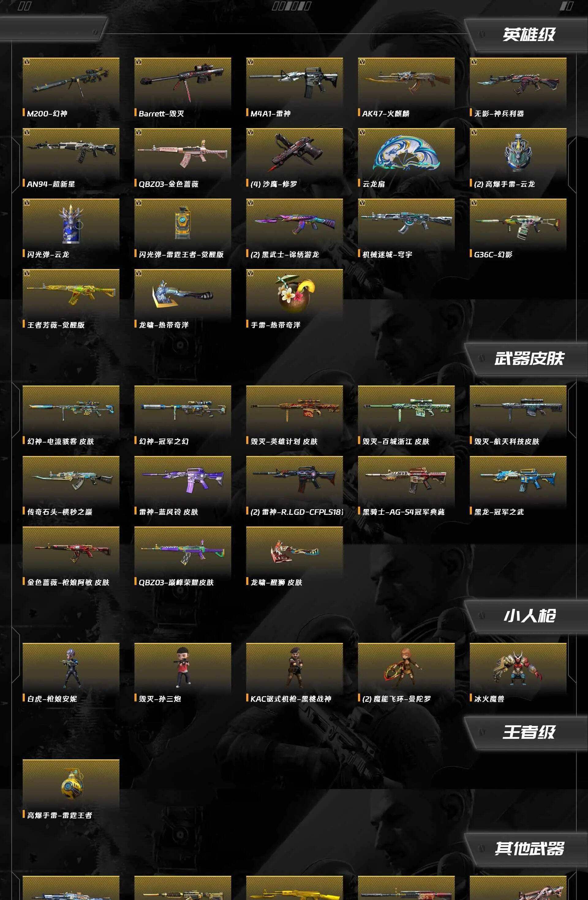
Task: Select the 小人枪 category header
Action: (x=529, y=615)
